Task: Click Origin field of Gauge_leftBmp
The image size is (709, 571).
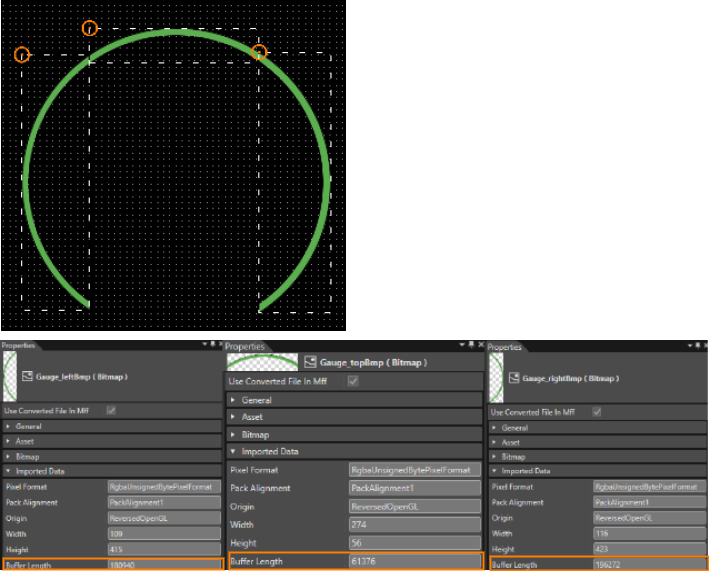Action: click(x=164, y=518)
